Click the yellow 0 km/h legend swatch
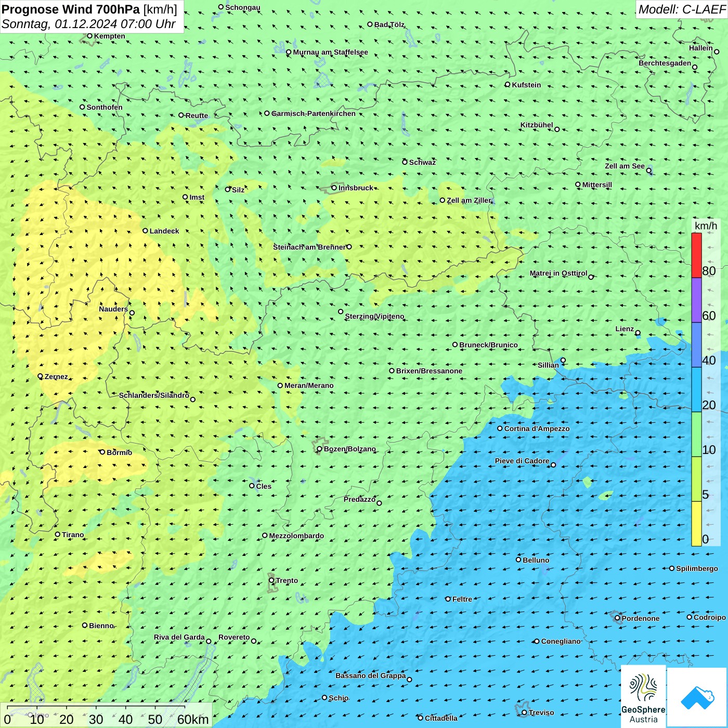The image size is (728, 728). 696,524
